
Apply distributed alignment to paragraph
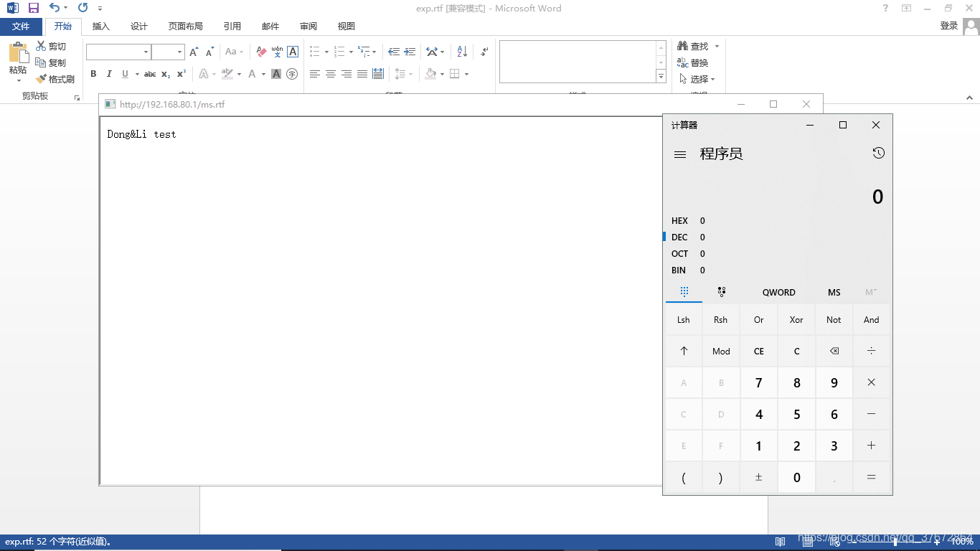(378, 74)
